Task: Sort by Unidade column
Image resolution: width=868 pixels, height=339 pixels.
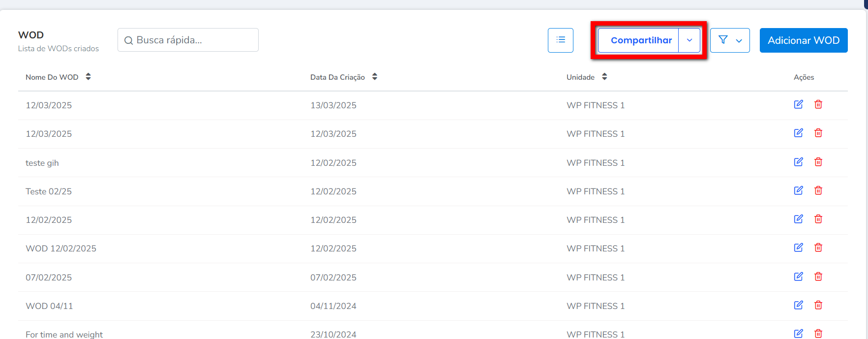Action: click(604, 77)
